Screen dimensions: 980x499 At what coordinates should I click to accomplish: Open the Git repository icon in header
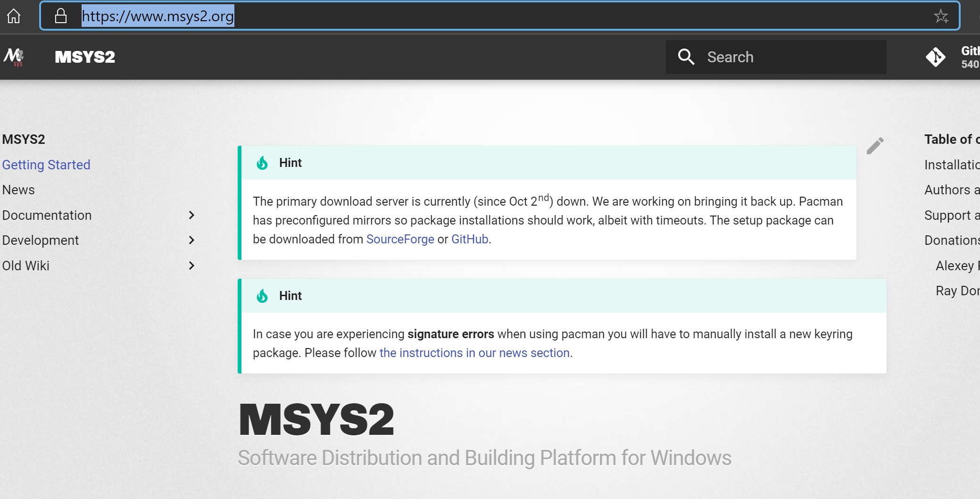[935, 57]
